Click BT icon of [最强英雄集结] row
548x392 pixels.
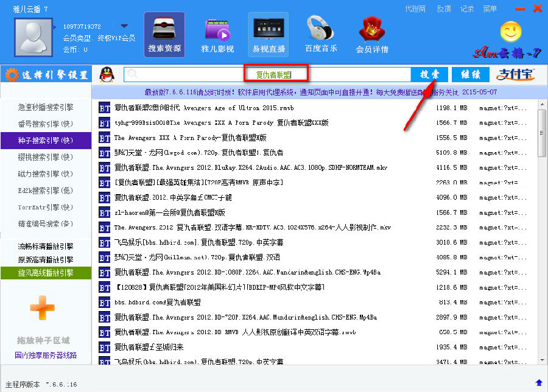coord(105,183)
